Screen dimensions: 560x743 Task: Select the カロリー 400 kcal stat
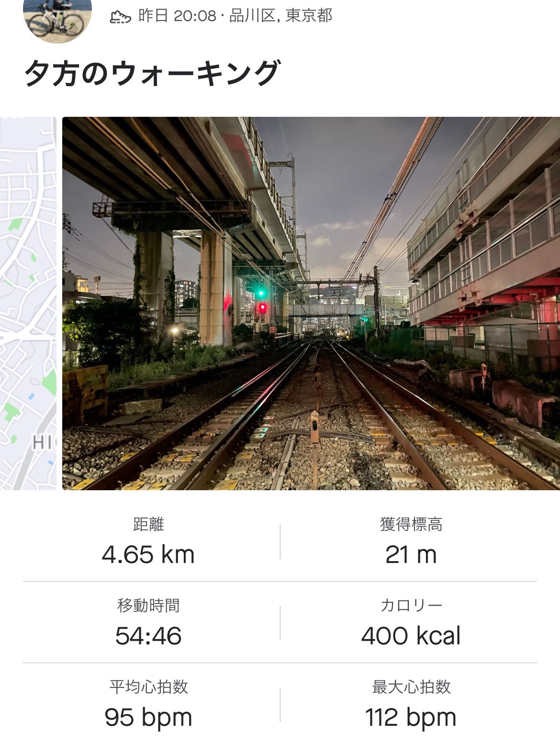[411, 623]
